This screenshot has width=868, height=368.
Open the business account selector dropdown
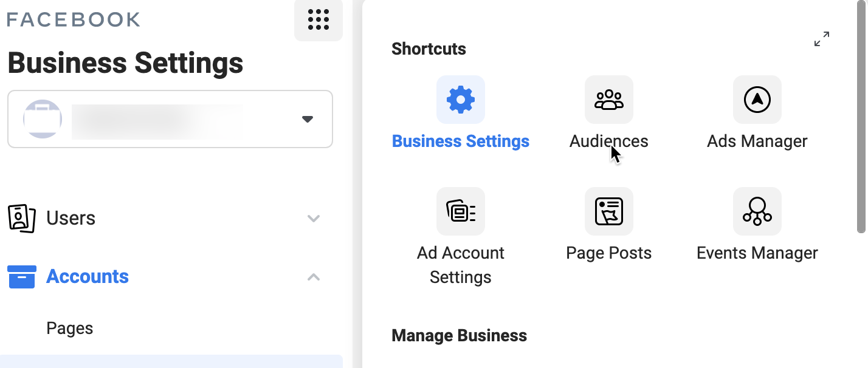[x=170, y=119]
